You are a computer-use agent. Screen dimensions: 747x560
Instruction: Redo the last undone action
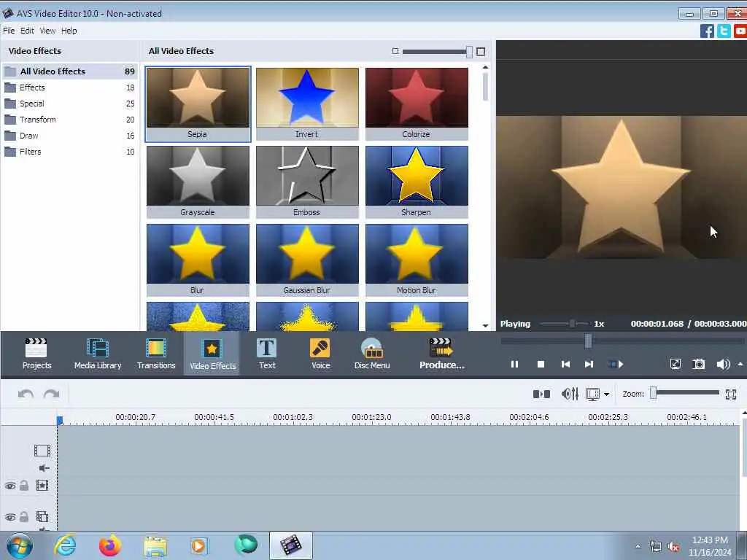tap(52, 394)
